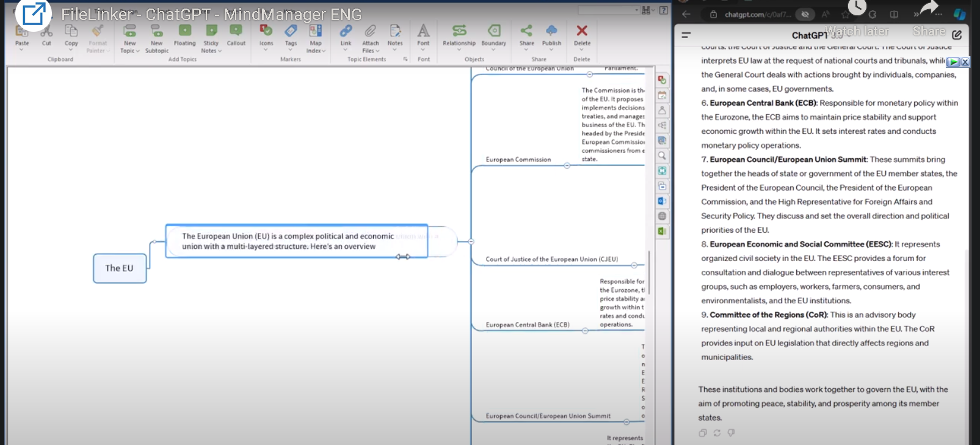Open the map structure side tab
Image resolution: width=980 pixels, height=445 pixels.
[x=662, y=125]
